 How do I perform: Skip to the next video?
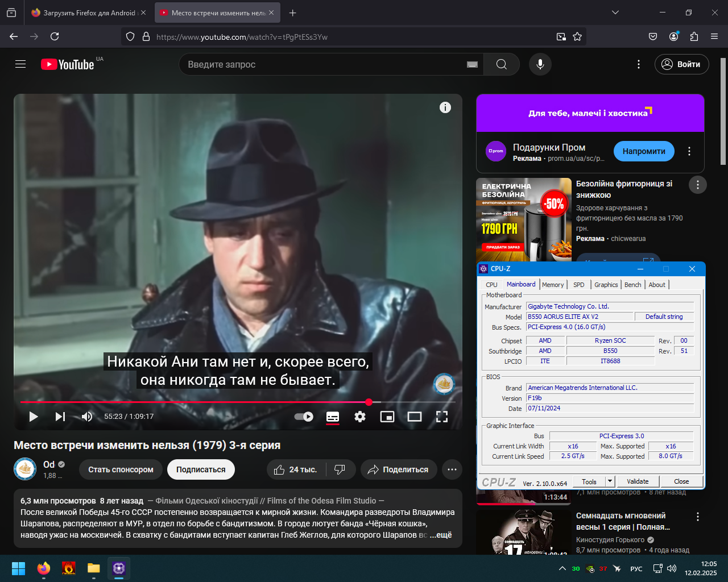point(60,417)
